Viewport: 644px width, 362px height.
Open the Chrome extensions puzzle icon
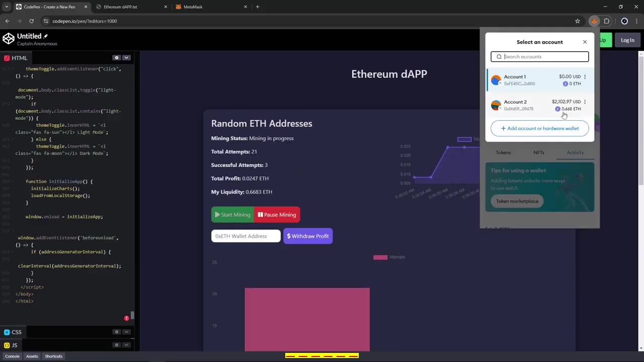coord(607,21)
